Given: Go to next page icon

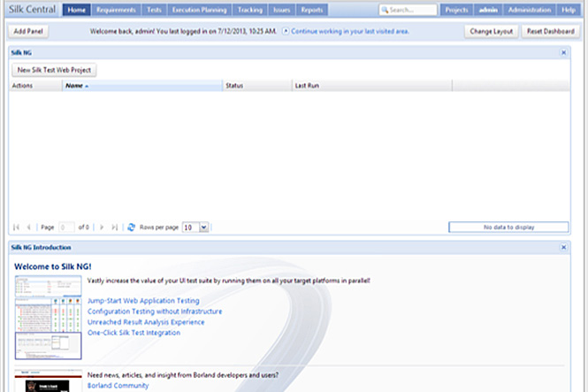Looking at the screenshot, I should (102, 227).
